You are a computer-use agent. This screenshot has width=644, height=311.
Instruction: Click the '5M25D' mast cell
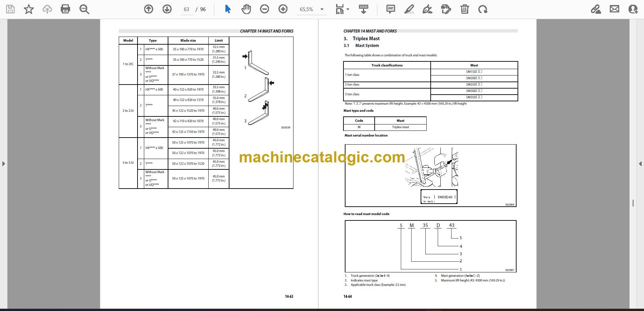[474, 85]
